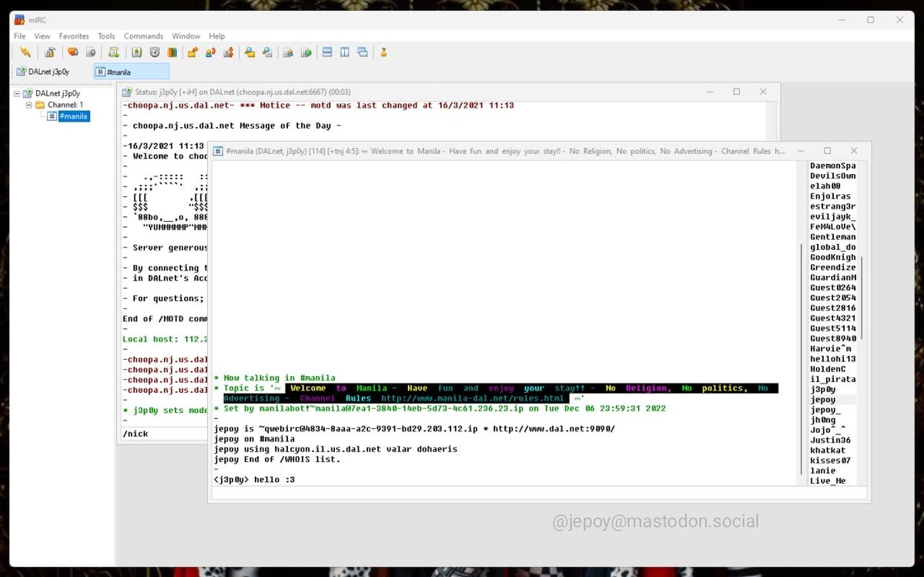Minimize the Status window
Viewport: 924px width, 577px height.
[710, 92]
